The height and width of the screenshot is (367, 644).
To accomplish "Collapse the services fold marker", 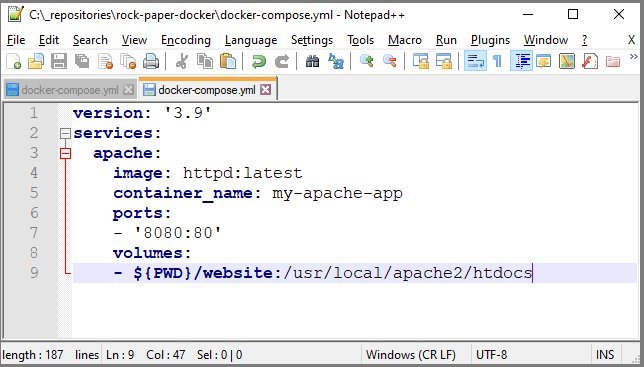I will [x=65, y=133].
